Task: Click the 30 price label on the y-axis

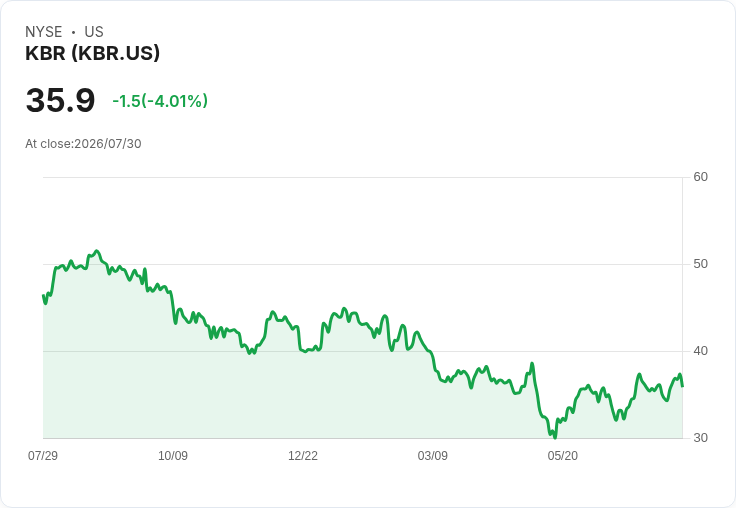Action: coord(700,438)
